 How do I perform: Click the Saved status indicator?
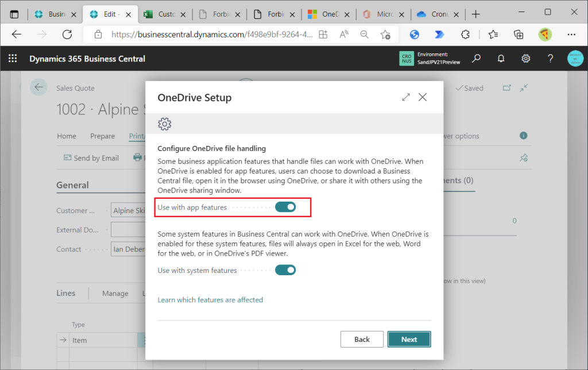[469, 88]
